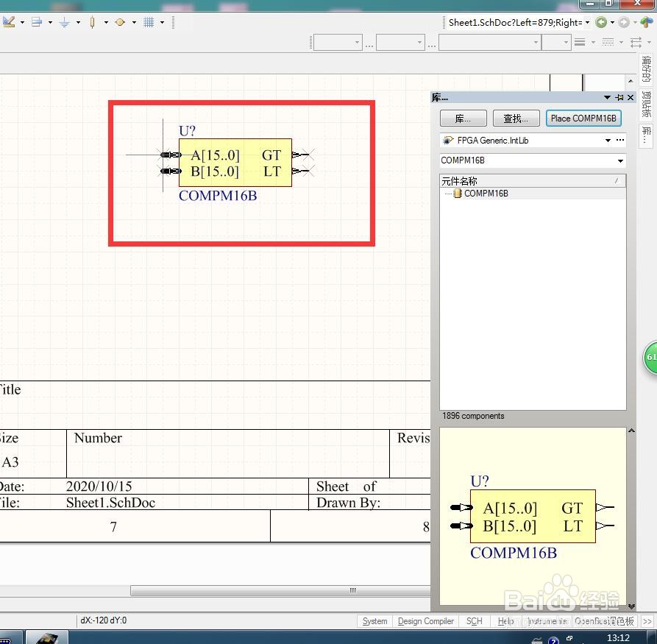
Task: Click the library ellipsis button
Action: click(x=620, y=140)
